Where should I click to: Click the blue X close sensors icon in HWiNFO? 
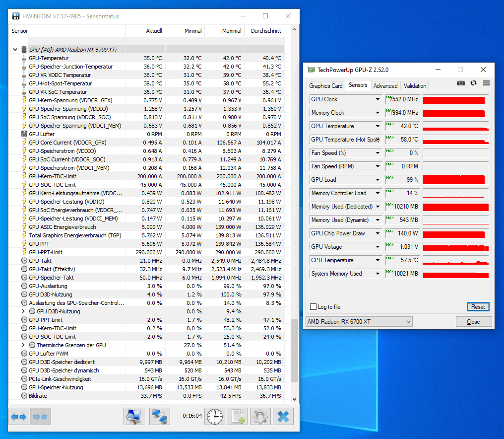283,417
